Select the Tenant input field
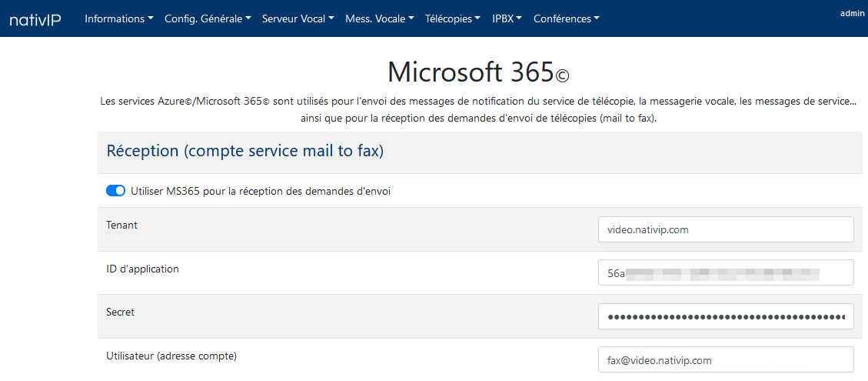 click(x=726, y=229)
